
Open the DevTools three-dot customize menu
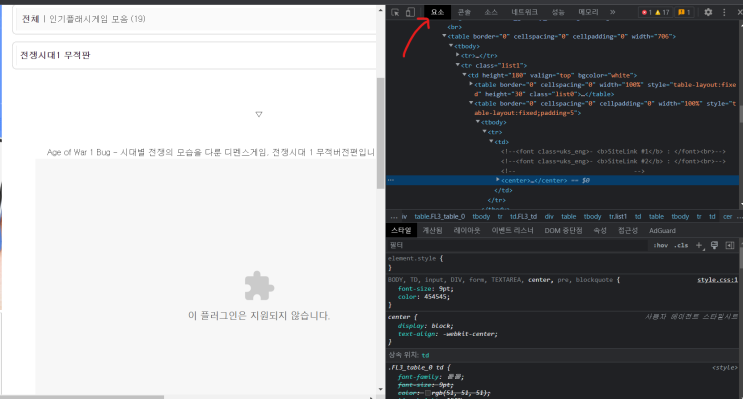[x=724, y=12]
